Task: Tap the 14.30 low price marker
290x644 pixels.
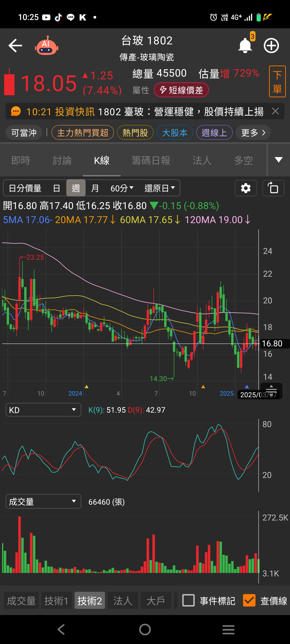Action: 162,379
